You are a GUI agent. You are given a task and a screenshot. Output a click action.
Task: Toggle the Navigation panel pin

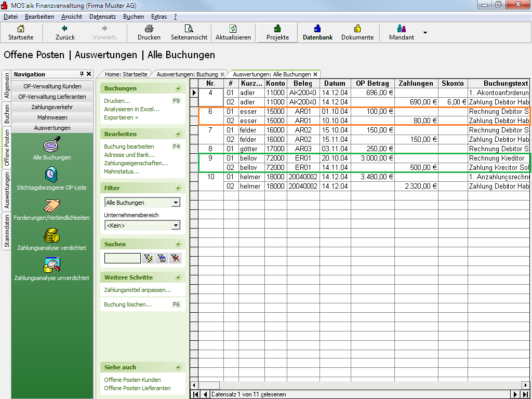tap(82, 74)
